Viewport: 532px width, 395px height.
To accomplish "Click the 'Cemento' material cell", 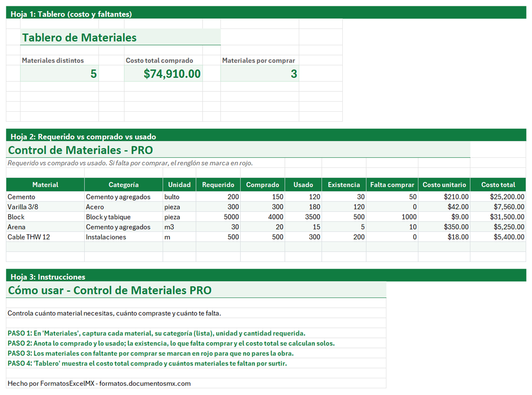I will click(x=45, y=197).
